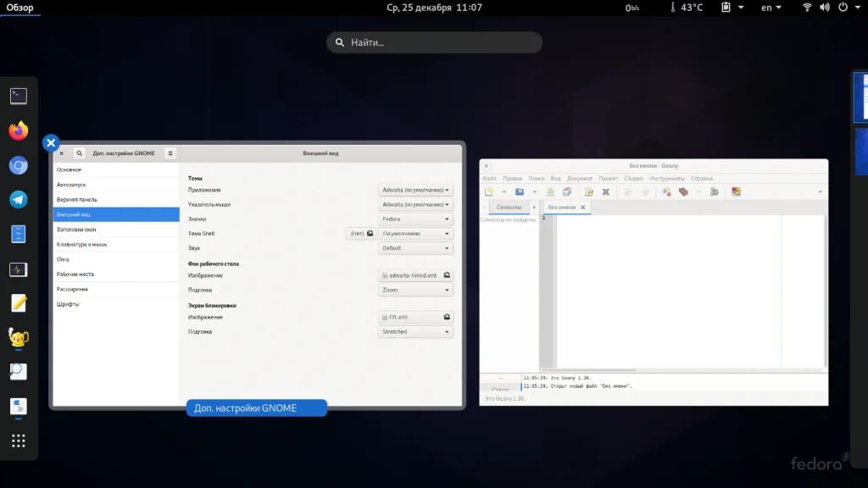This screenshot has width=868, height=488.
Task: Click Geany's color chooser toolbar icon
Action: pyautogui.click(x=737, y=191)
